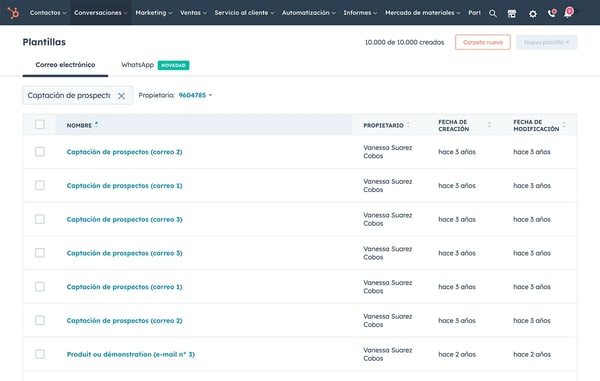Image resolution: width=600 pixels, height=381 pixels.
Task: Click the 10.000 de 10.000 creados text
Action: pyautogui.click(x=404, y=42)
